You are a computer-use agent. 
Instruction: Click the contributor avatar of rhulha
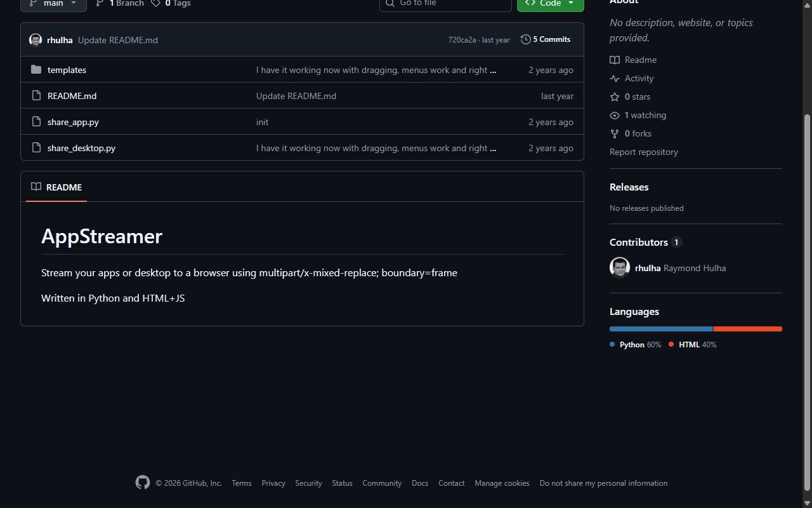click(620, 267)
